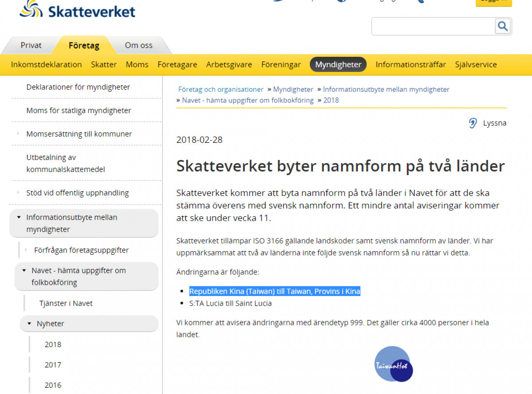Image resolution: width=532 pixels, height=394 pixels.
Task: Switch to the Privat tab
Action: (x=31, y=45)
